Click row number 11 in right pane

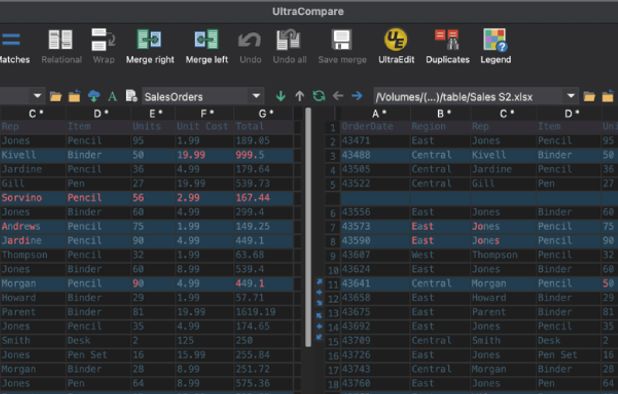point(333,284)
